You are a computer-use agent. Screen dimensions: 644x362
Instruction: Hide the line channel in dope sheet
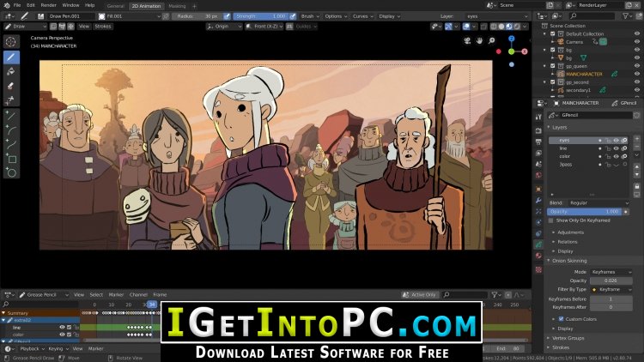62,327
